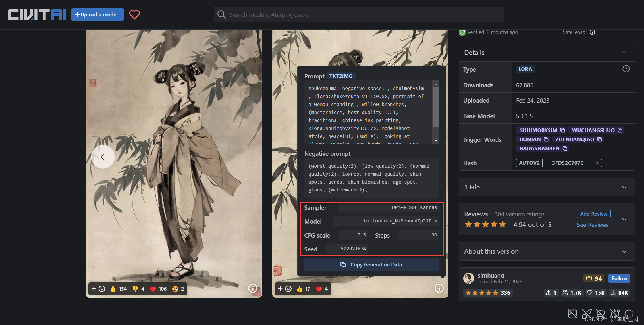Copy the SHUIMOBYSIM trigger word
Viewport: 644px width, 325px height.
[562, 130]
